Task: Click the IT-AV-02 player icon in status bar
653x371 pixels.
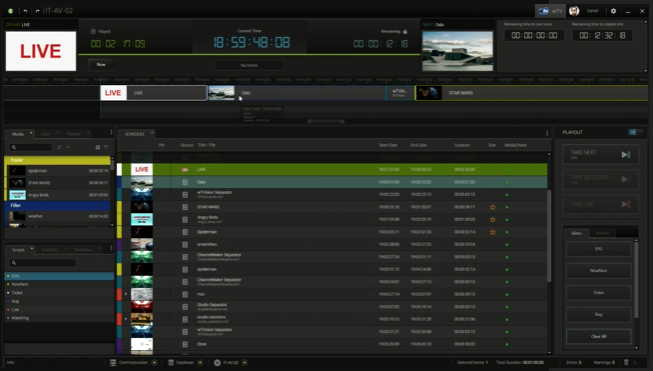Action: point(217,363)
